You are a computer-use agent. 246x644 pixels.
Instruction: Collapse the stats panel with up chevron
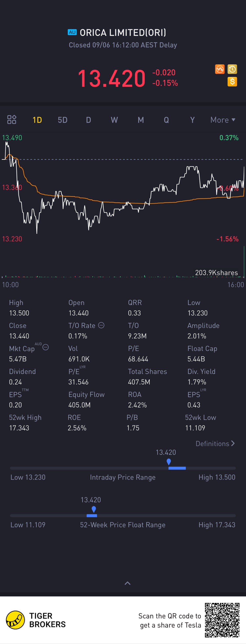point(127,583)
